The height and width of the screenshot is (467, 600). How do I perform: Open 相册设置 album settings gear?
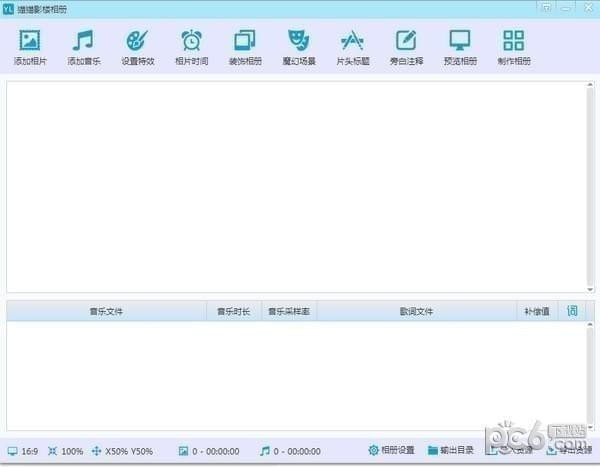(x=391, y=450)
